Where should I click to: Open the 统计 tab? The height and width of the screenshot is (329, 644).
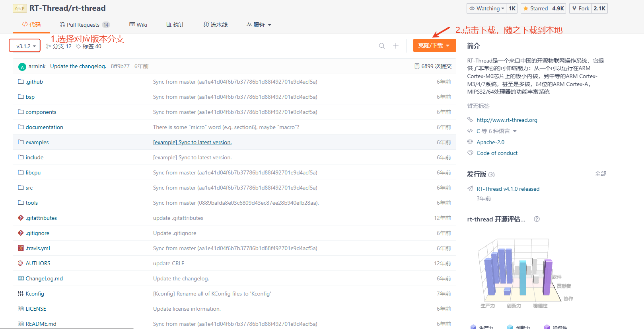click(x=175, y=25)
